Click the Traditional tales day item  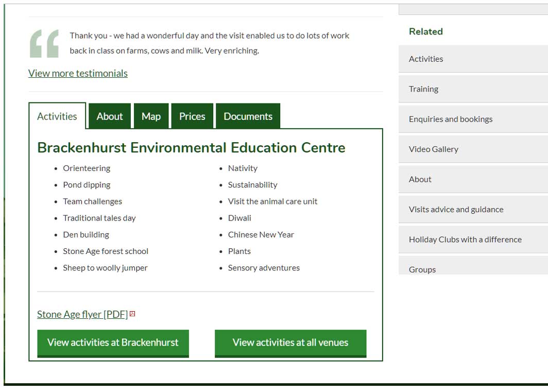tap(99, 218)
